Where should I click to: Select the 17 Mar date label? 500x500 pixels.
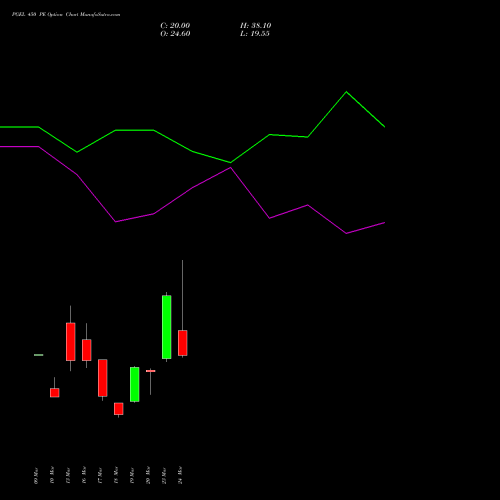pyautogui.click(x=100, y=476)
